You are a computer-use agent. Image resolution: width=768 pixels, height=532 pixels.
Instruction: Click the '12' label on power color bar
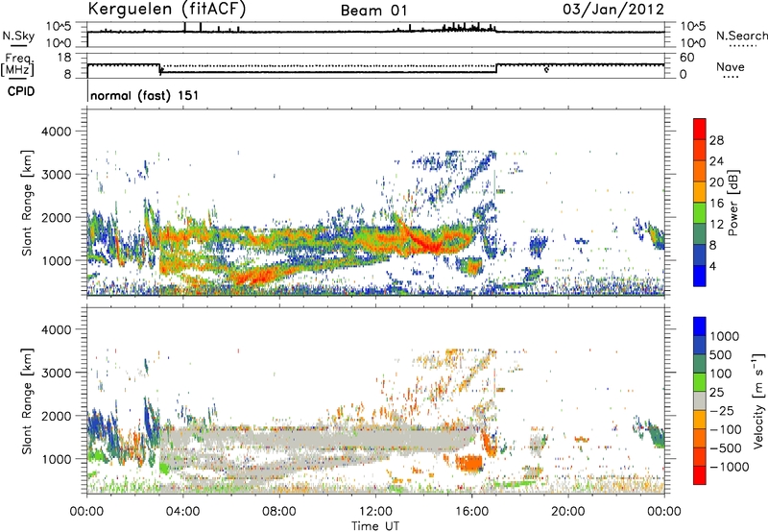tap(716, 225)
